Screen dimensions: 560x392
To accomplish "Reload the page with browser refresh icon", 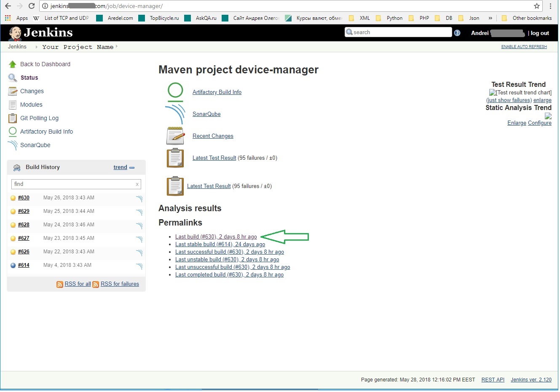I will coord(31,6).
